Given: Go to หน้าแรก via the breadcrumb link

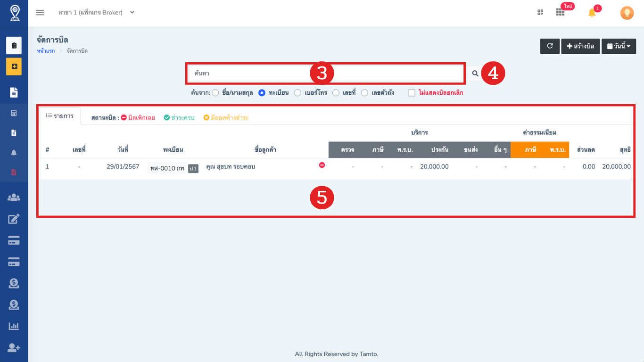Looking at the screenshot, I should 46,50.
